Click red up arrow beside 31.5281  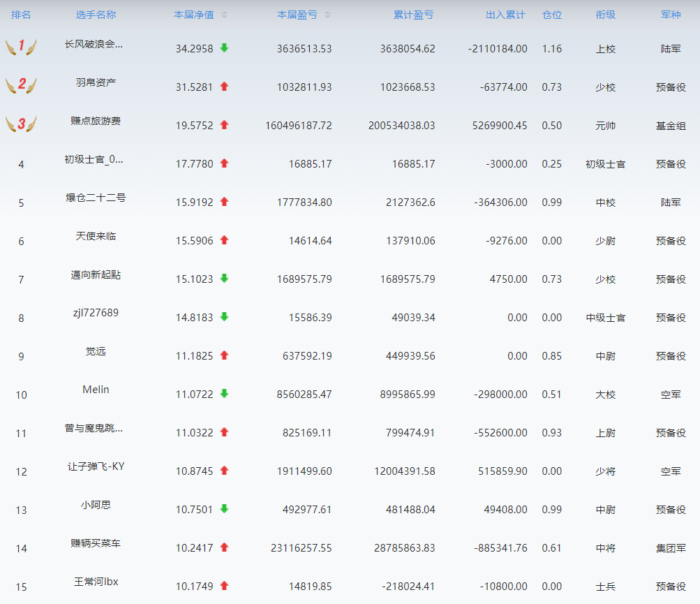coord(224,86)
